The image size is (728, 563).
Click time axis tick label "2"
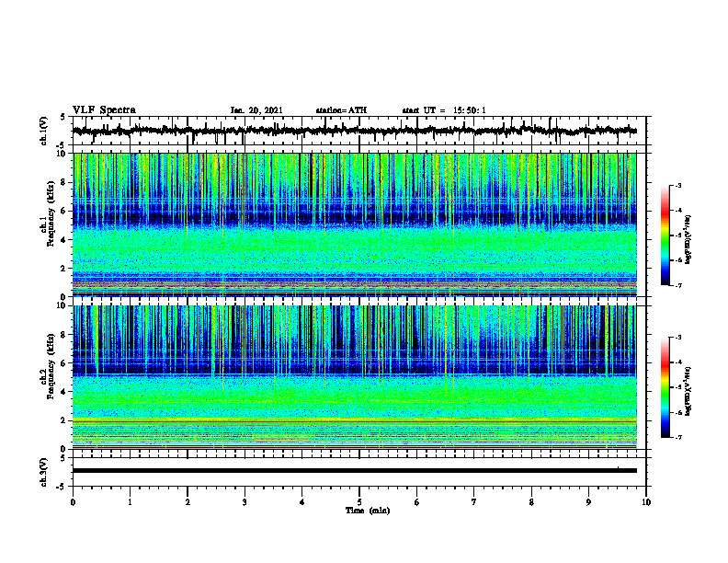(x=188, y=502)
